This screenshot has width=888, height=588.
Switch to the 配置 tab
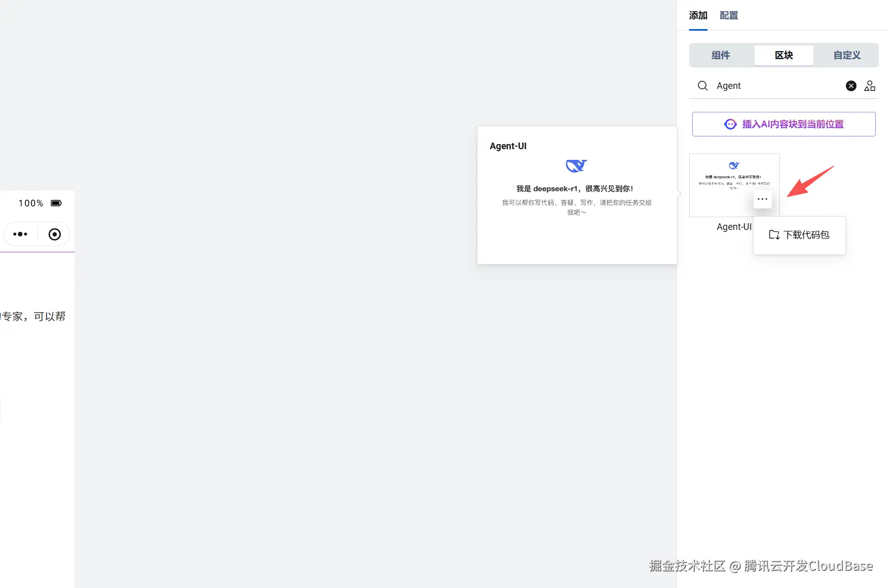[728, 16]
